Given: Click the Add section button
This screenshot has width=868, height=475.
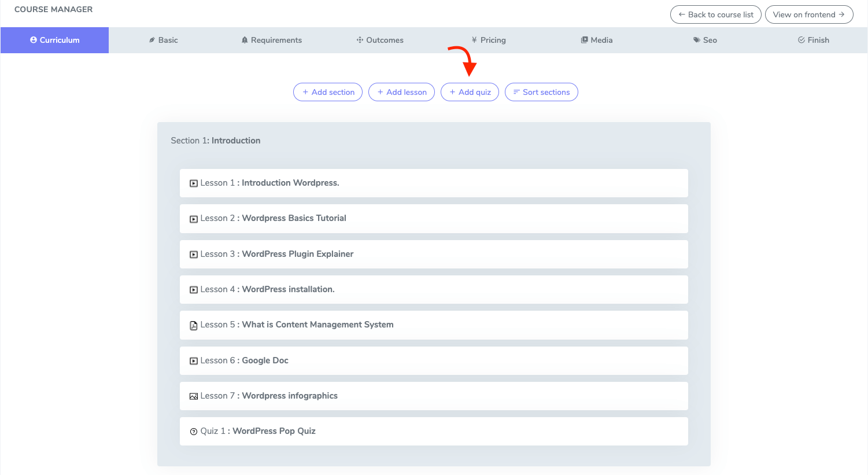Looking at the screenshot, I should pyautogui.click(x=328, y=92).
